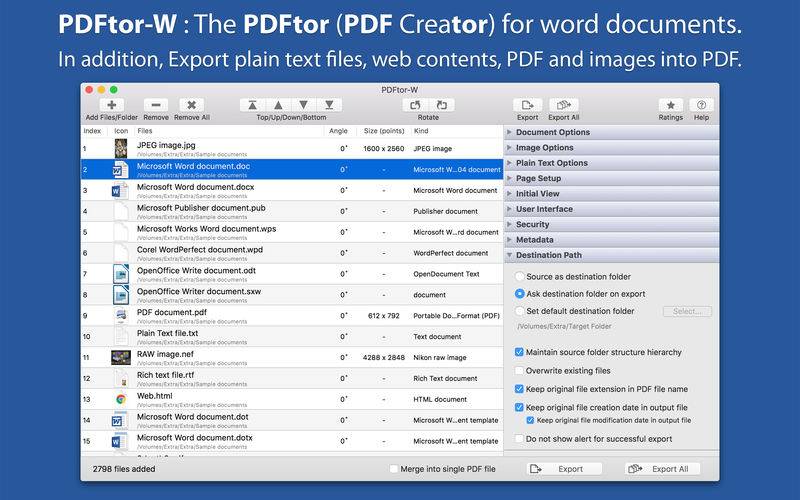Viewport: 800px width, 500px height.
Task: Select Source as destination folder radio
Action: point(519,277)
